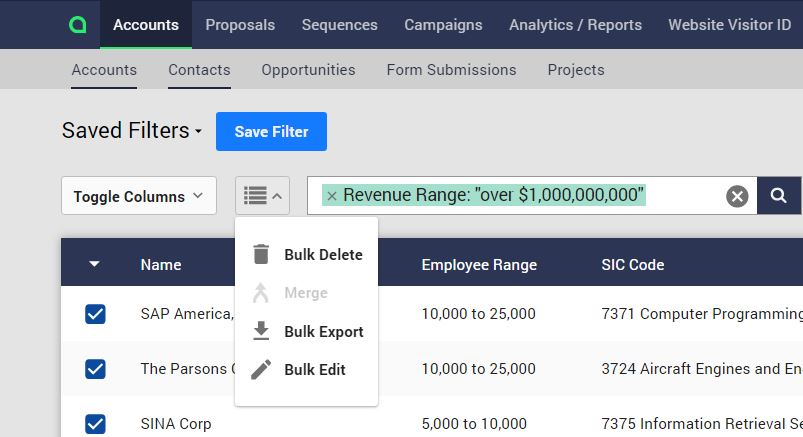The height and width of the screenshot is (437, 803).
Task: Go to the Sequences tab
Action: point(340,25)
